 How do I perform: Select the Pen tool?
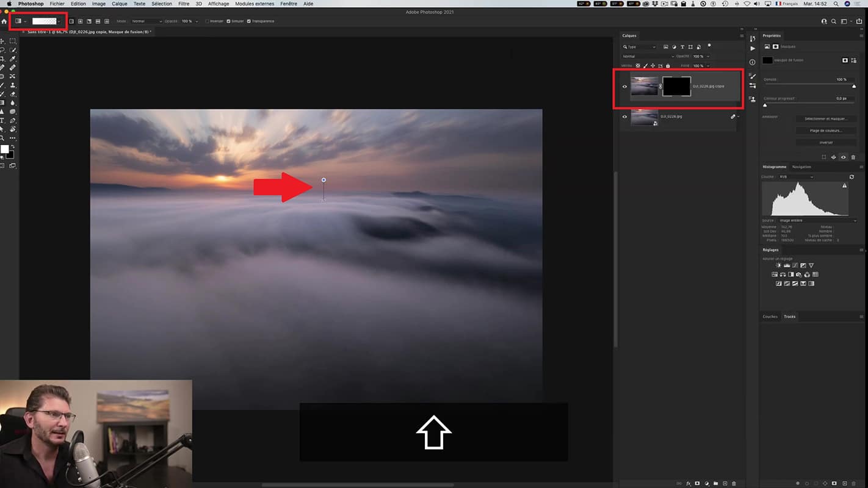coord(12,121)
